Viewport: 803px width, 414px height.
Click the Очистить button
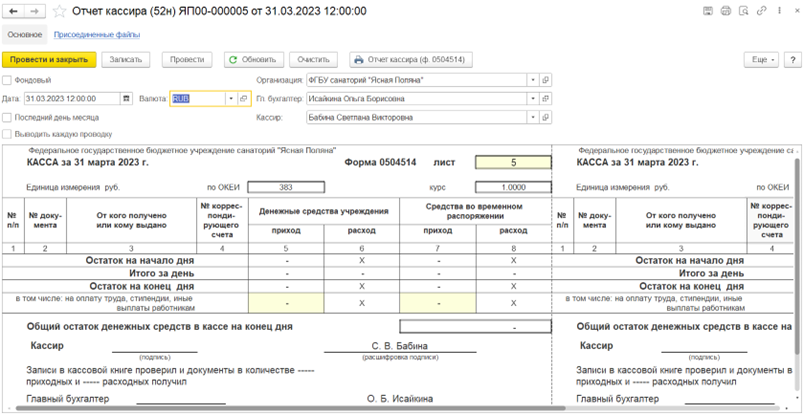313,59
